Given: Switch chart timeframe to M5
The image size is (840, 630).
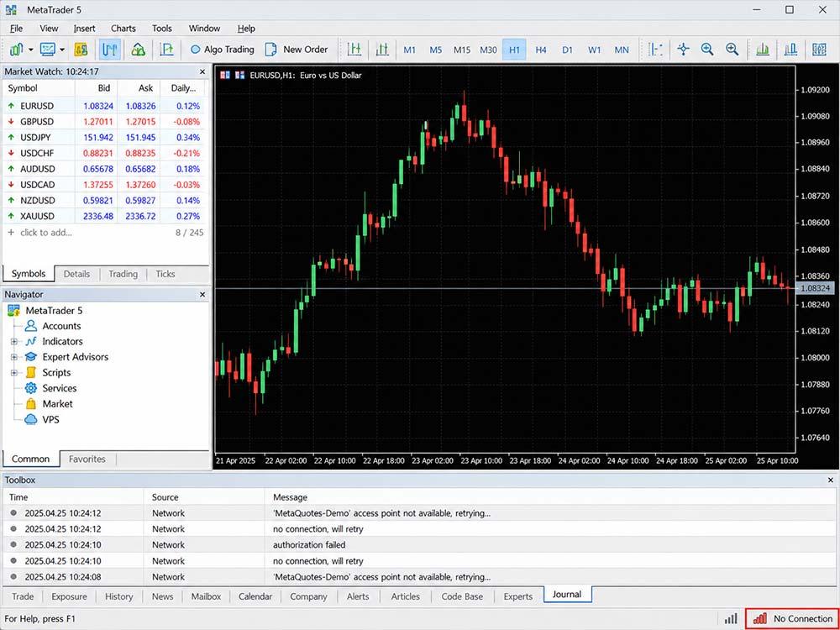Looking at the screenshot, I should 435,50.
